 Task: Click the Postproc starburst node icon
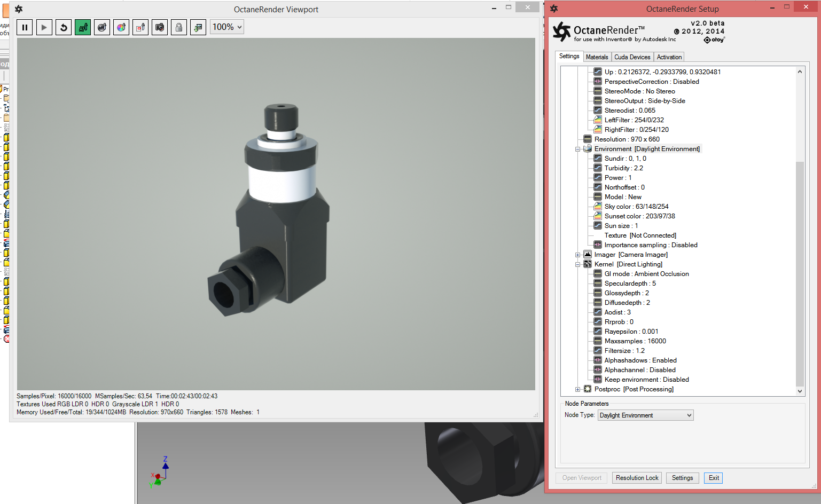pyautogui.click(x=588, y=389)
